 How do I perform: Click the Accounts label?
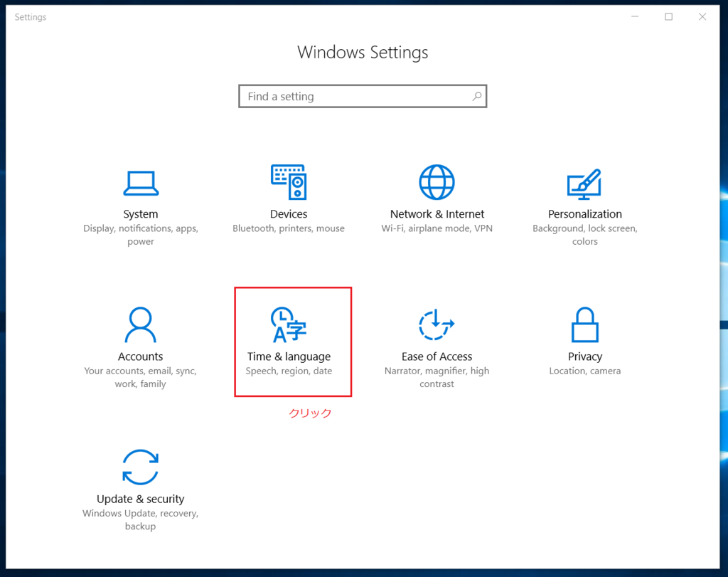140,356
